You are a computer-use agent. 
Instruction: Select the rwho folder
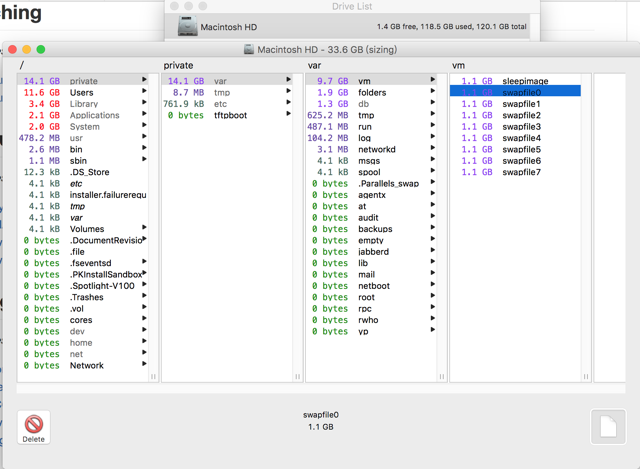[x=371, y=320]
